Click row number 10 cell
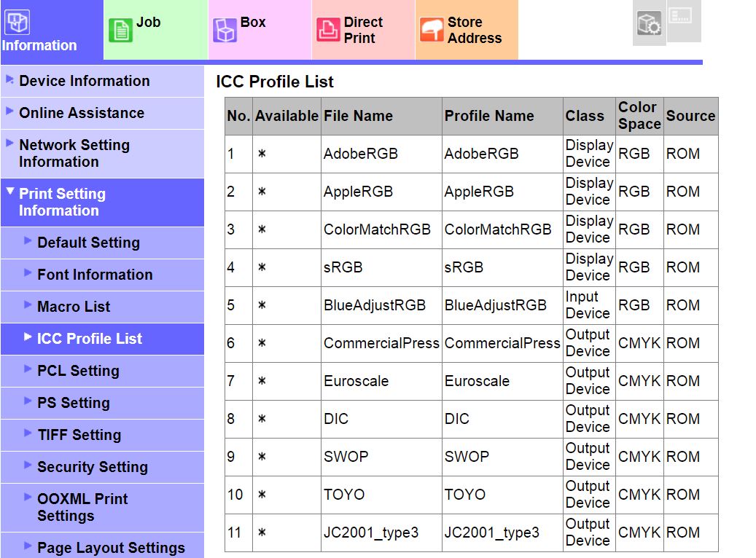 [238, 495]
